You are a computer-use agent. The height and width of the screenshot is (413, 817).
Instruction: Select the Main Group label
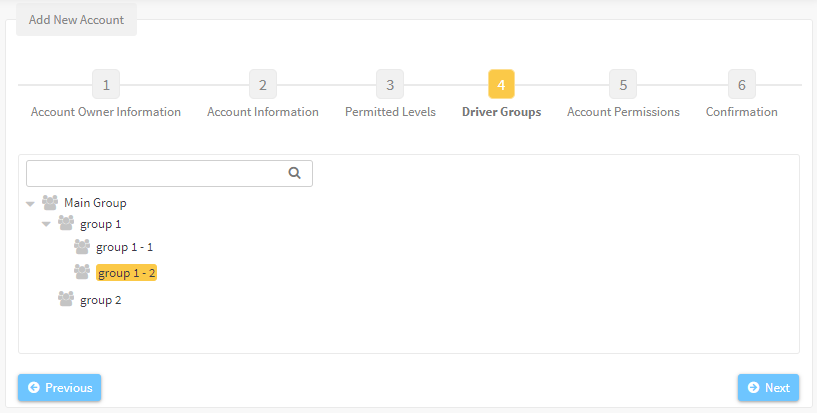(95, 203)
